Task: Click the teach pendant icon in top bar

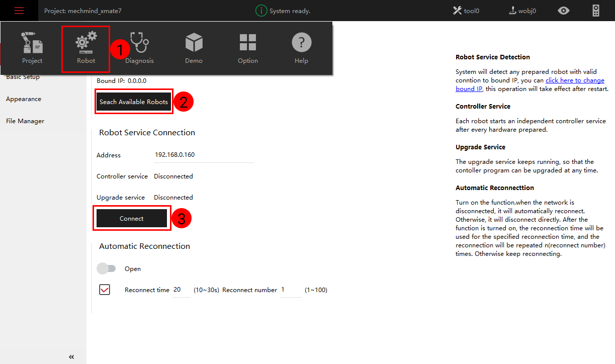Action: point(596,11)
